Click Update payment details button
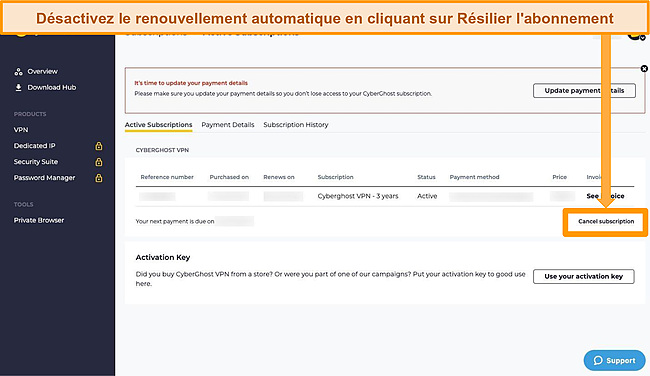Image resolution: width=650 pixels, height=376 pixels. [x=584, y=91]
